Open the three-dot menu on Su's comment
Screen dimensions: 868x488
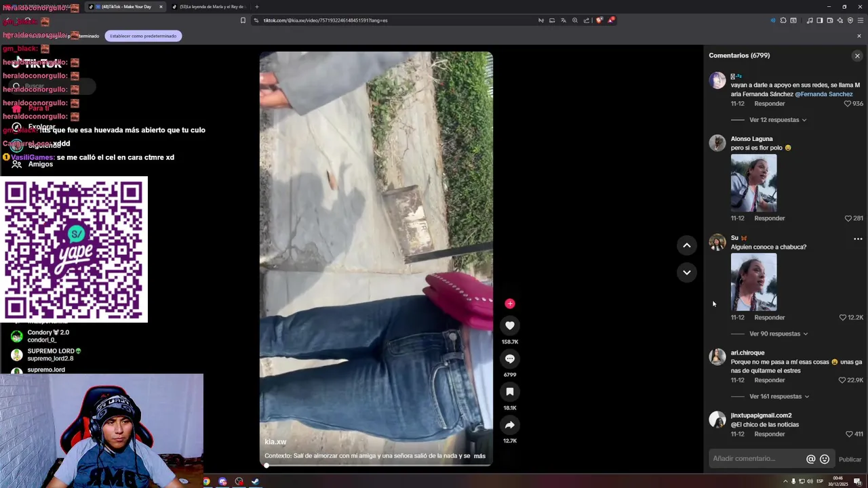click(x=858, y=239)
